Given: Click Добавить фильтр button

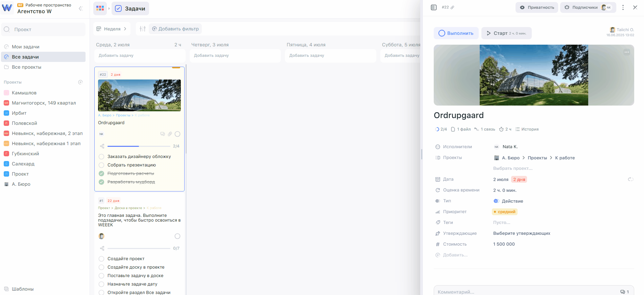Looking at the screenshot, I should 175,29.
